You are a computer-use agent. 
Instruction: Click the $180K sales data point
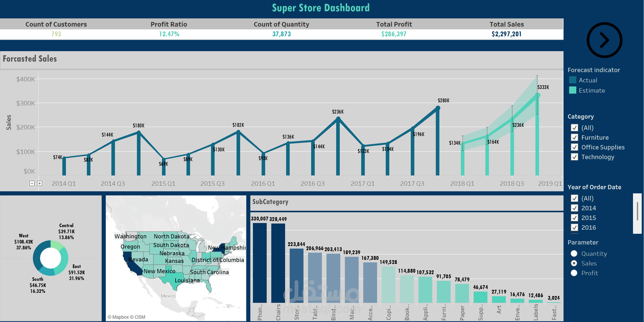pyautogui.click(x=139, y=132)
